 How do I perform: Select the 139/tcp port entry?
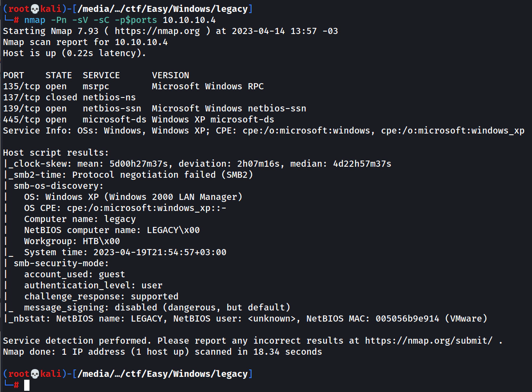[21, 109]
